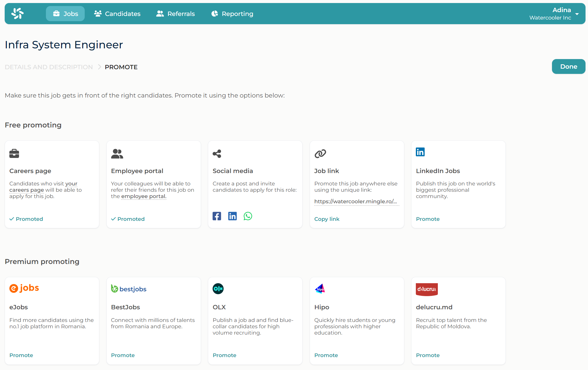
Task: Click the breadcrumb chevron separator
Action: (100, 67)
